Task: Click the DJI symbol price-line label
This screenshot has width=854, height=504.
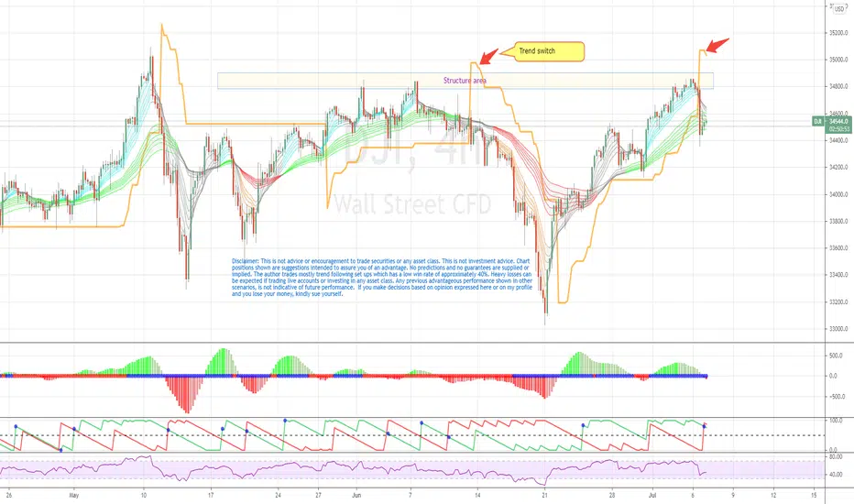Action: [x=817, y=121]
